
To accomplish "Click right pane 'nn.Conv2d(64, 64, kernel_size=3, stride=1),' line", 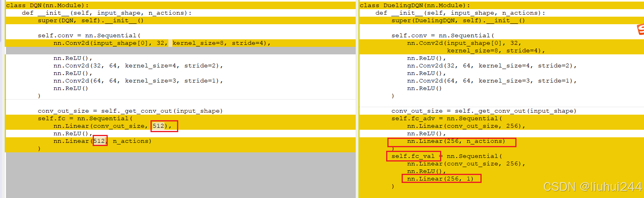I will (x=492, y=81).
